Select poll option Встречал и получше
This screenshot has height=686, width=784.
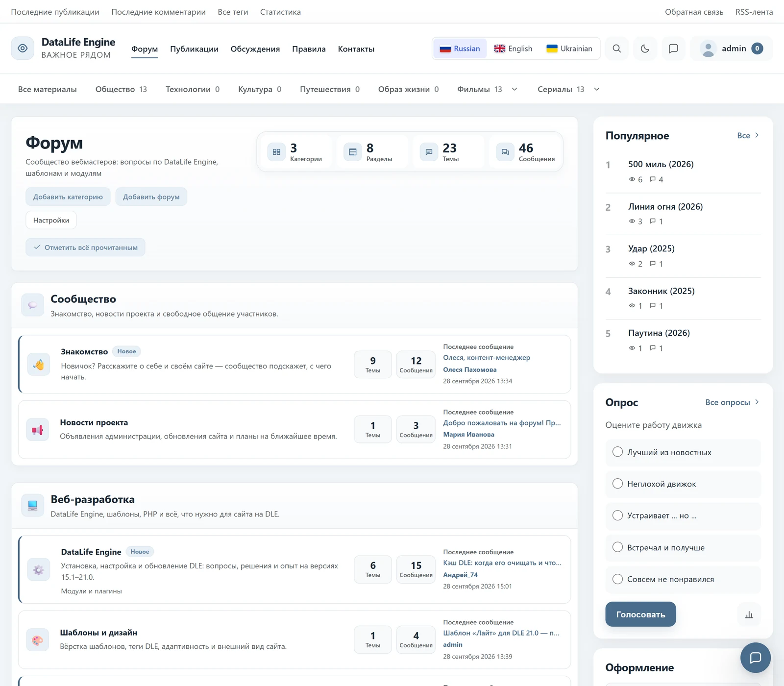[683, 547]
